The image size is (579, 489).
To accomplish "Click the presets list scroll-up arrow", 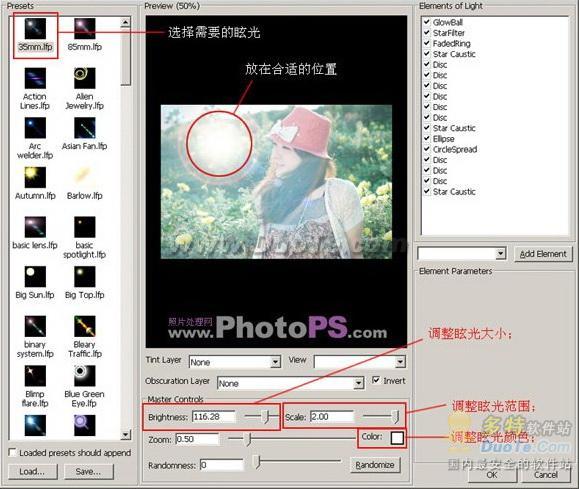I will pos(126,23).
